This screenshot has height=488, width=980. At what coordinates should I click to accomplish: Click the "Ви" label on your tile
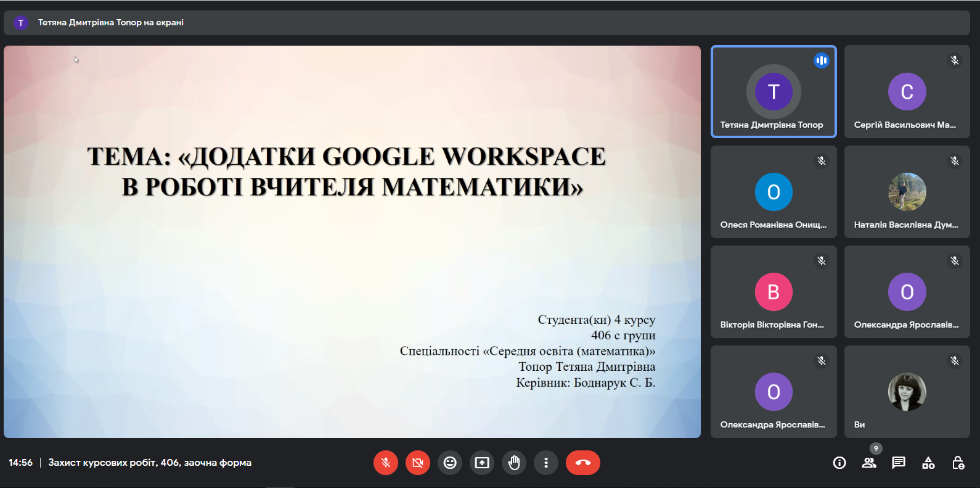click(x=859, y=424)
